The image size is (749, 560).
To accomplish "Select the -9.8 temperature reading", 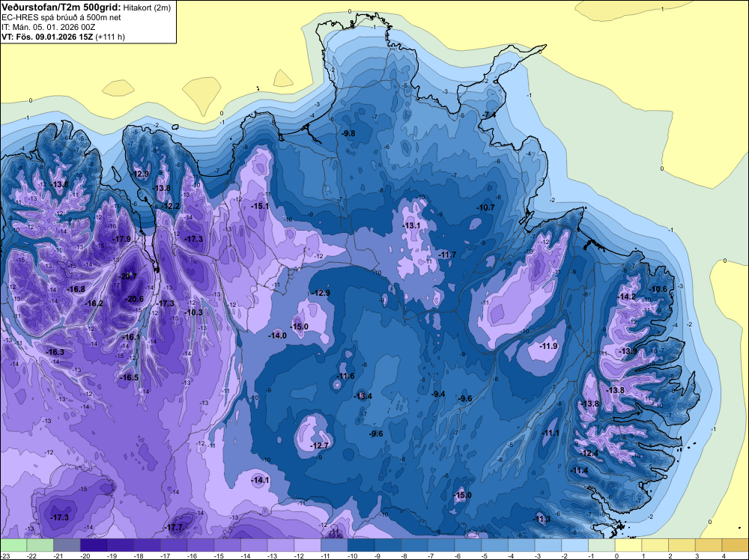I will 349,134.
